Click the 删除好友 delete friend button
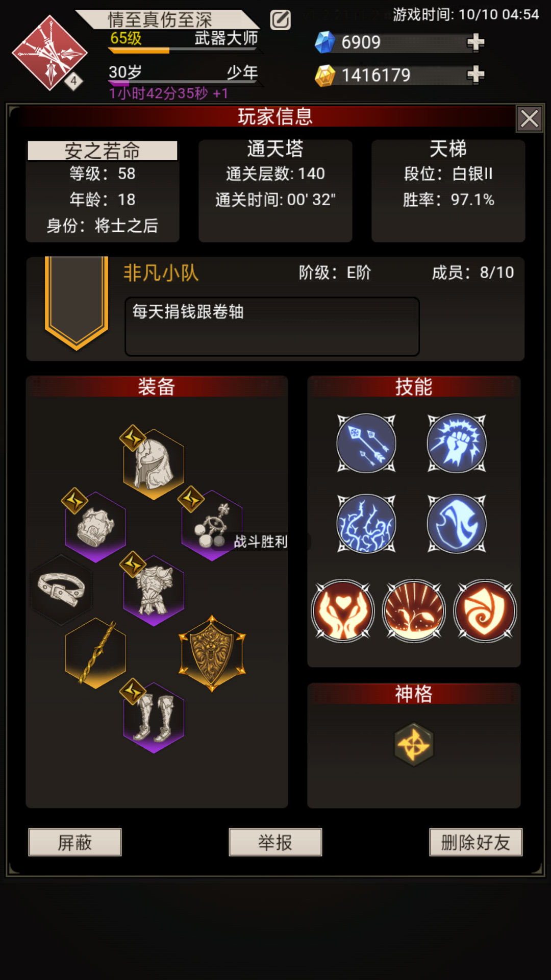Viewport: 551px width, 980px height. [x=476, y=842]
